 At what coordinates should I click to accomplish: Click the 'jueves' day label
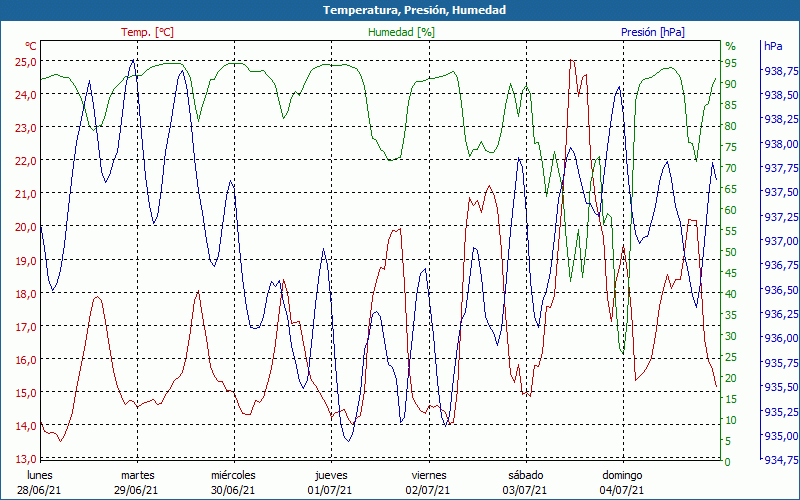tap(331, 476)
